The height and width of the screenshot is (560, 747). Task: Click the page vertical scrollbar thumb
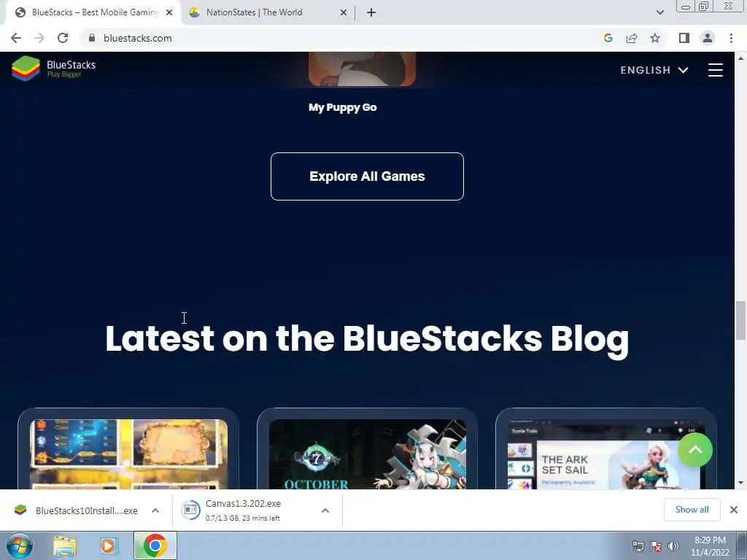pos(741,321)
